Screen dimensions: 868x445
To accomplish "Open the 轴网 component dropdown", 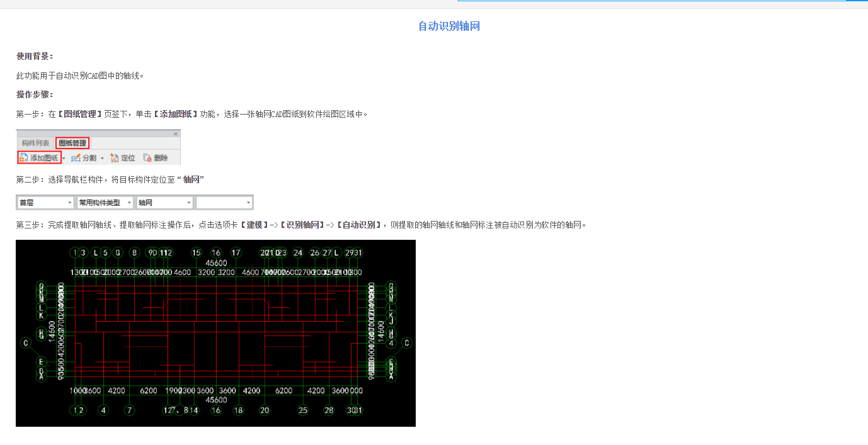I will (164, 203).
